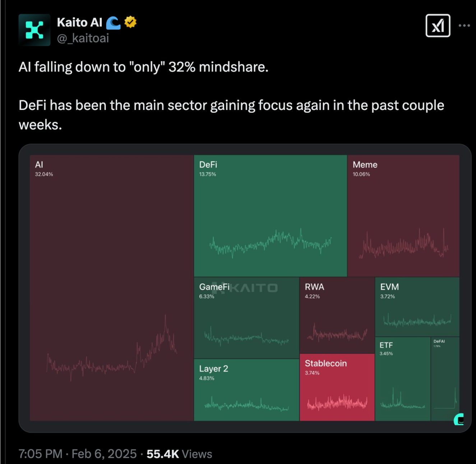Open the Kaito AI display name

(x=79, y=22)
